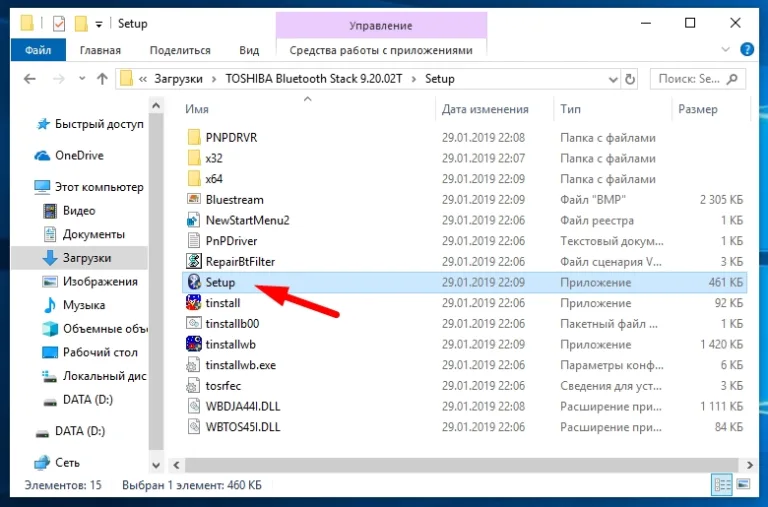Viewport: 768px width, 507px height.
Task: Click the x32 folder icon
Action: click(x=194, y=158)
